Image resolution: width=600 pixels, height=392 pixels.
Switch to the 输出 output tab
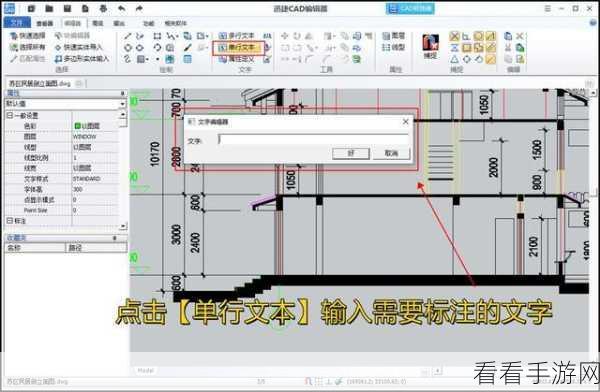(x=119, y=23)
